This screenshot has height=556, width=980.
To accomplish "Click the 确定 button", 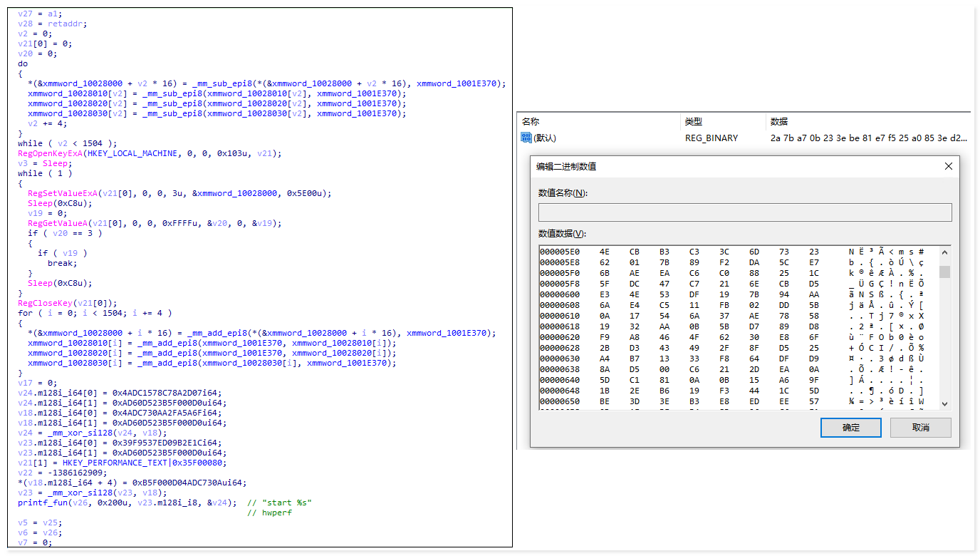I will [x=851, y=428].
